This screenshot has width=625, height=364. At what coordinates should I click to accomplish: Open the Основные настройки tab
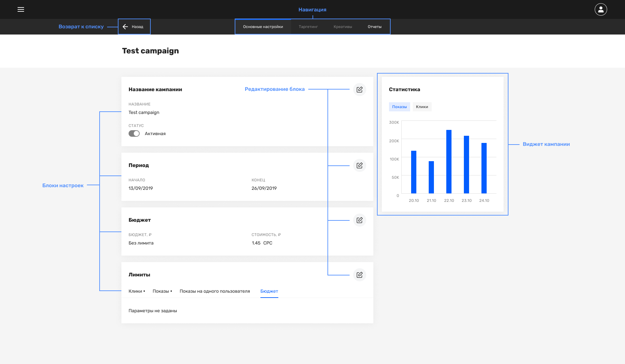coord(263,27)
